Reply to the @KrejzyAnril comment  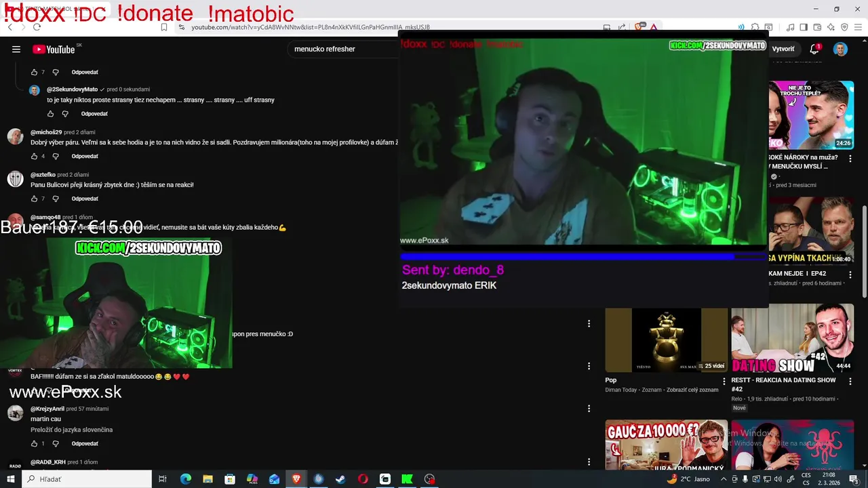click(85, 444)
